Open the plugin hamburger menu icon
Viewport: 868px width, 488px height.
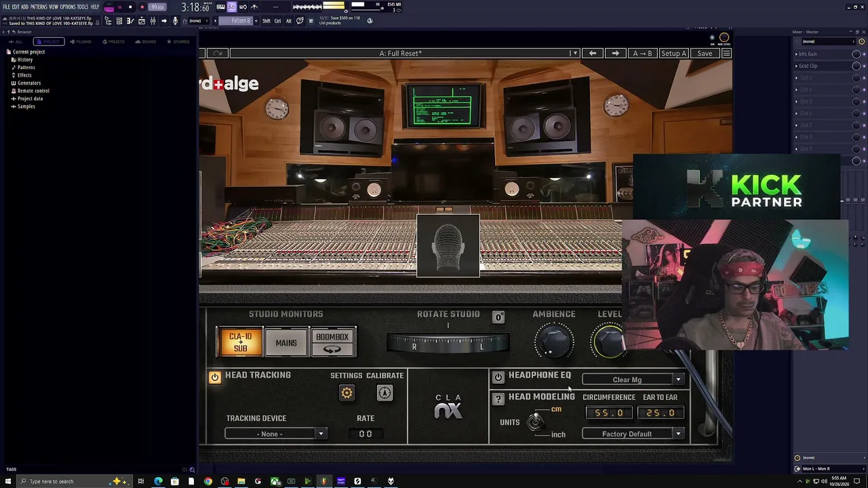(726, 54)
